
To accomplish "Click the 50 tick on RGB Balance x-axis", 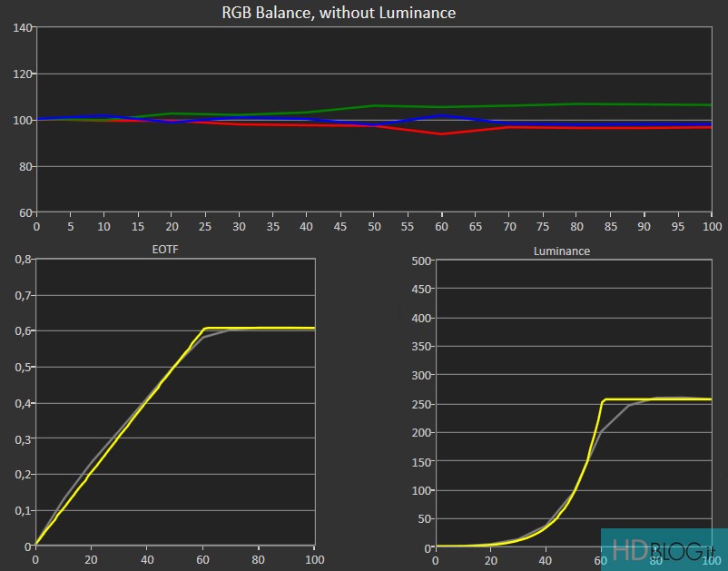I will coord(374,224).
